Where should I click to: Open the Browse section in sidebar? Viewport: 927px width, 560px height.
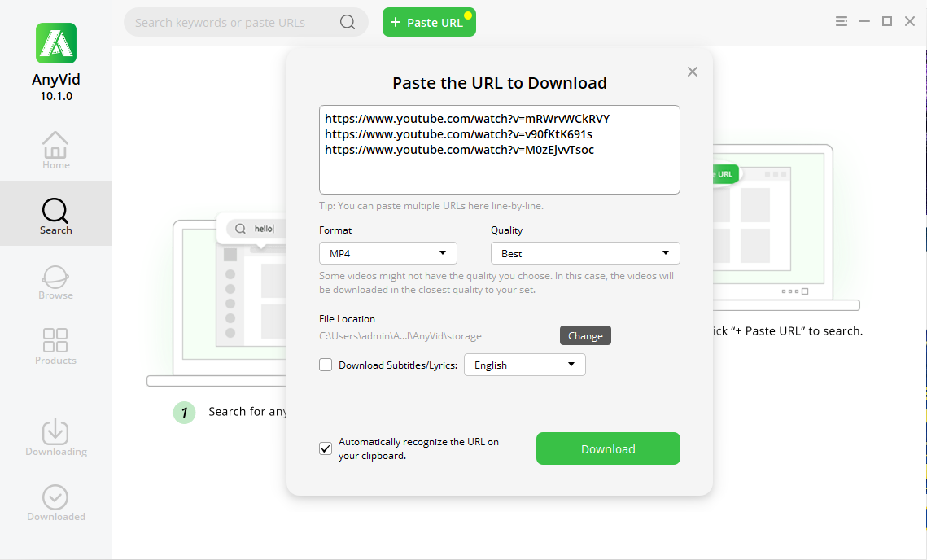(x=55, y=282)
